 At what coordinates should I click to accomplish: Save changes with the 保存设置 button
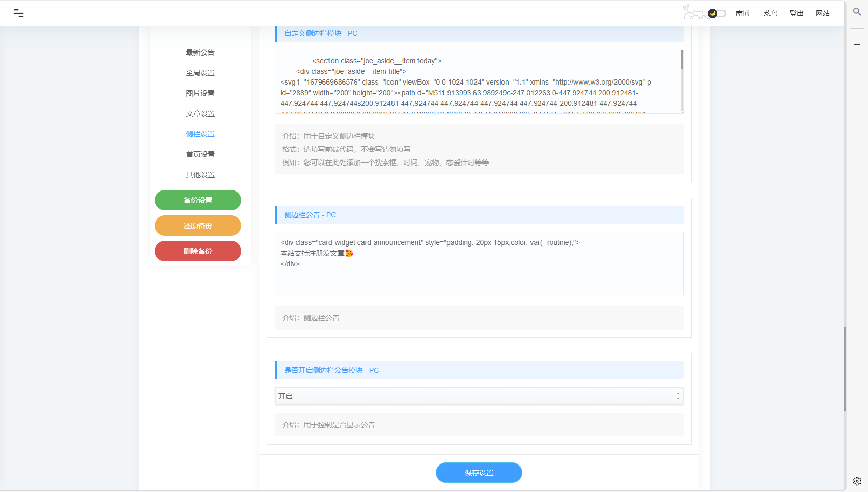click(479, 473)
